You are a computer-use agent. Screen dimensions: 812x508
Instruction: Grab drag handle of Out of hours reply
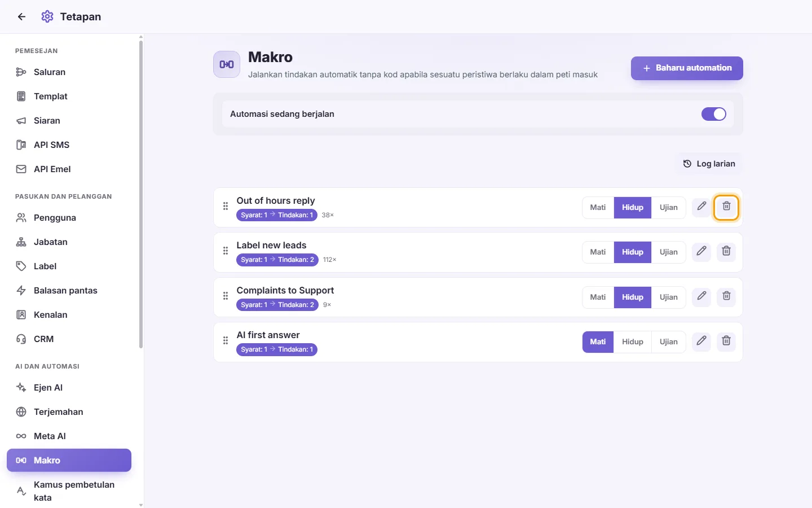pyautogui.click(x=226, y=207)
